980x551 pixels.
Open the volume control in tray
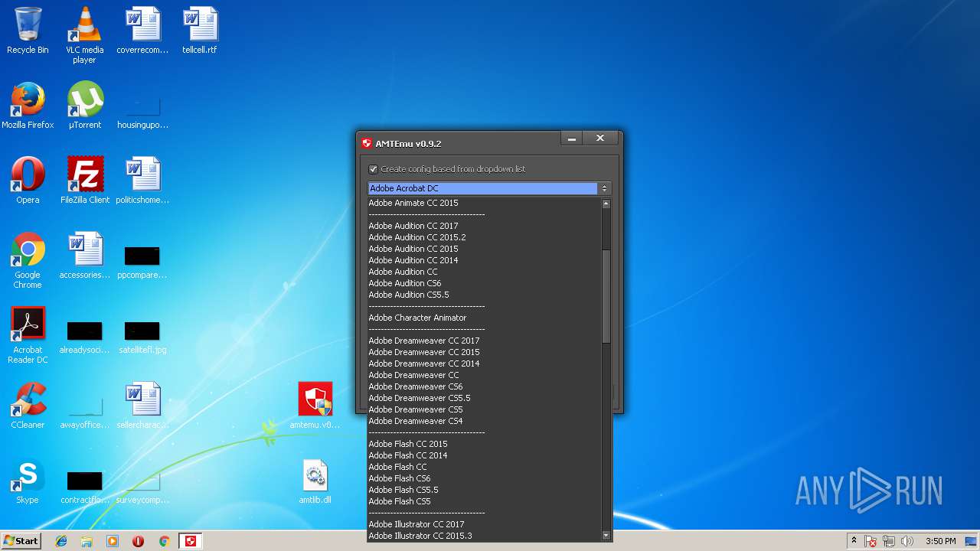coord(907,541)
